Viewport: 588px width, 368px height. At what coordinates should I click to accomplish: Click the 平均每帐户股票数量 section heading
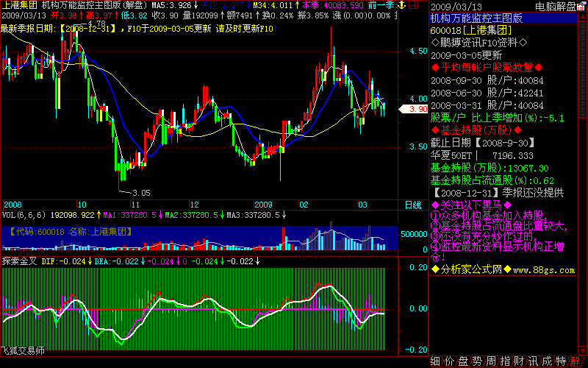pyautogui.click(x=487, y=68)
